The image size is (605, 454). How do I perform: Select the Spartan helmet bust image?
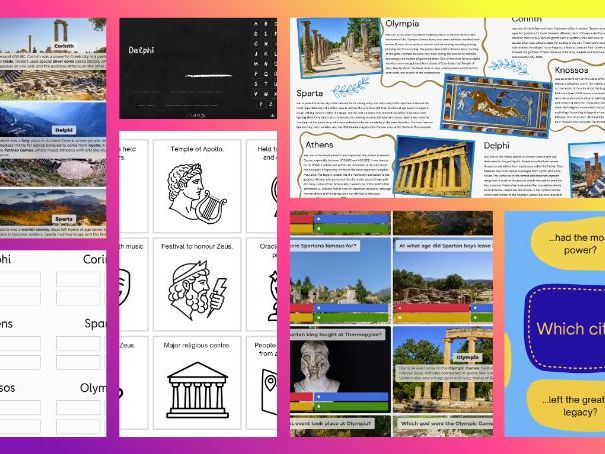click(317, 365)
